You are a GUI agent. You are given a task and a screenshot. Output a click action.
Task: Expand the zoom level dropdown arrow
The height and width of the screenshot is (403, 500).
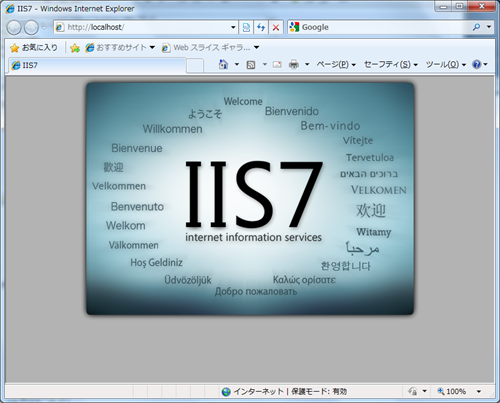[x=479, y=391]
